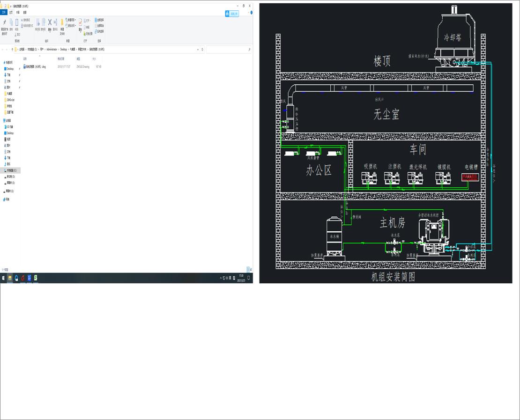
Task: Click File Explorer taskbar icon
Action: (10, 278)
